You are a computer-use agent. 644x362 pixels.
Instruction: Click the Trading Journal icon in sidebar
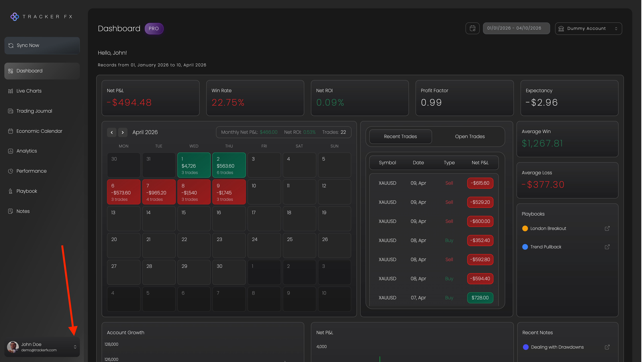(x=10, y=111)
